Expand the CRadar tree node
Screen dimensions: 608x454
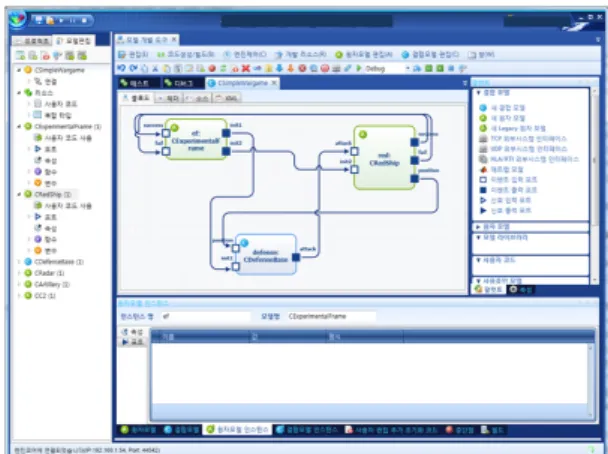pos(19,273)
